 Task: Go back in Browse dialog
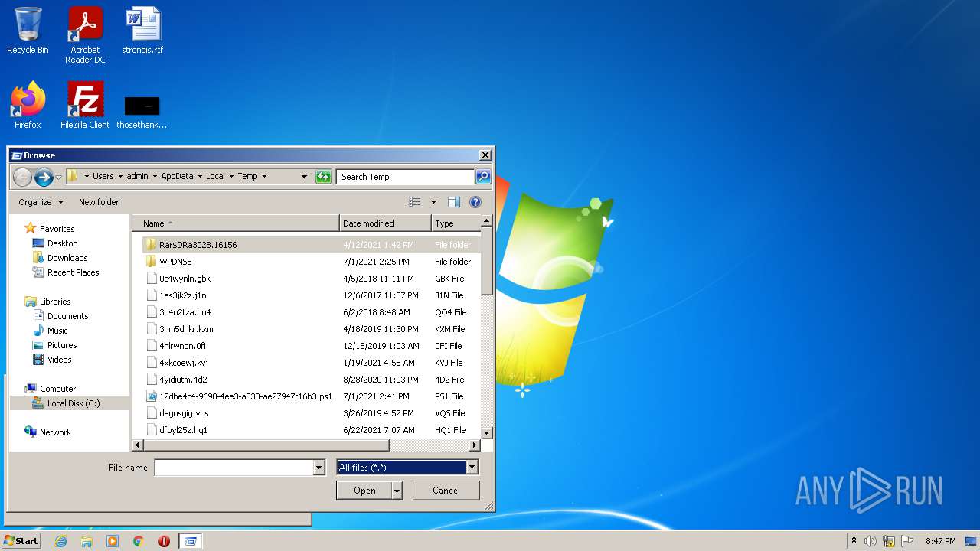click(x=22, y=177)
